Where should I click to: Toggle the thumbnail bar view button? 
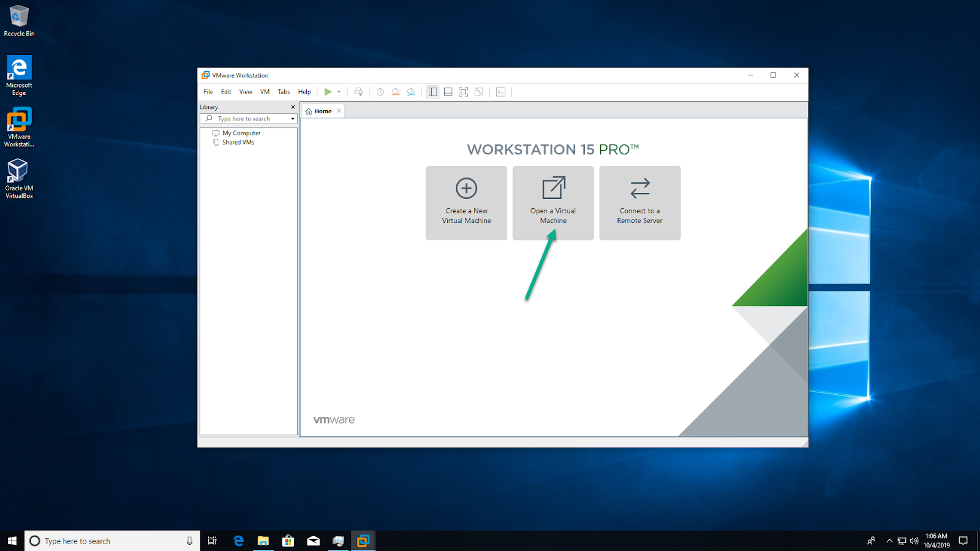click(x=448, y=92)
